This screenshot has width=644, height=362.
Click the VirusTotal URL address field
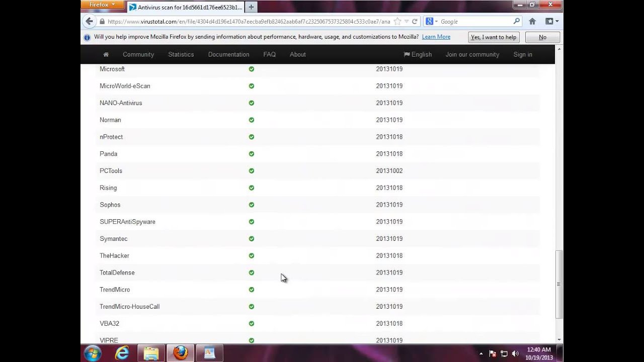coord(249,22)
